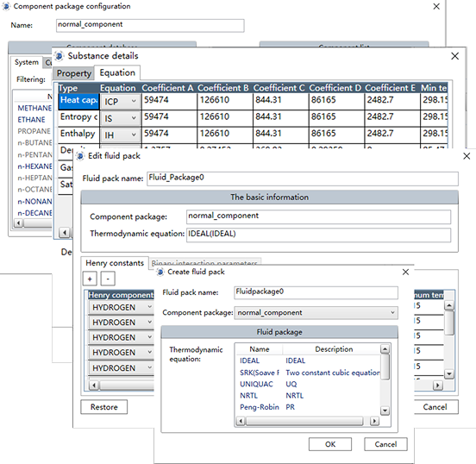Click Cancel in Edit fluid pack window
This screenshot has height=464, width=476.
[436, 407]
